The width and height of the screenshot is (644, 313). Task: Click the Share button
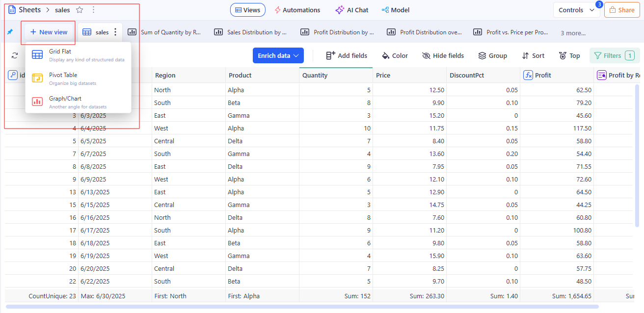point(621,10)
